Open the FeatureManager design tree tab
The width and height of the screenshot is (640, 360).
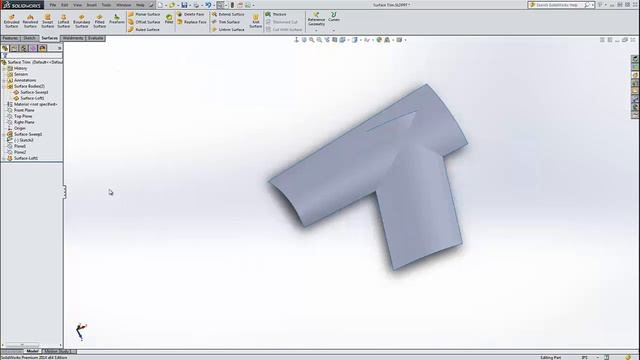tap(5, 48)
